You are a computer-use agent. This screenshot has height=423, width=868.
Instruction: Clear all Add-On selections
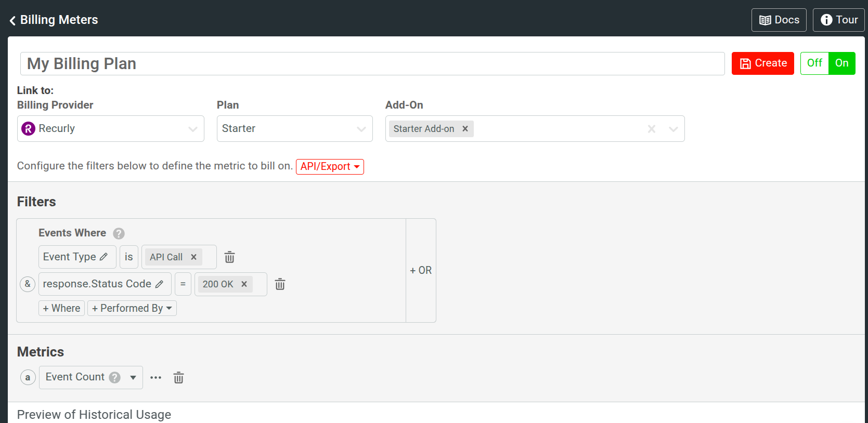[x=651, y=129]
